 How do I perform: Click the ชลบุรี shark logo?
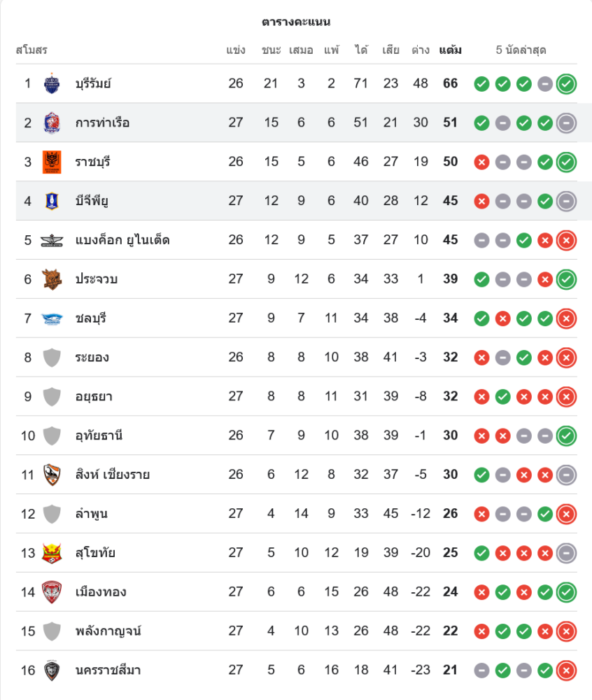pyautogui.click(x=52, y=318)
